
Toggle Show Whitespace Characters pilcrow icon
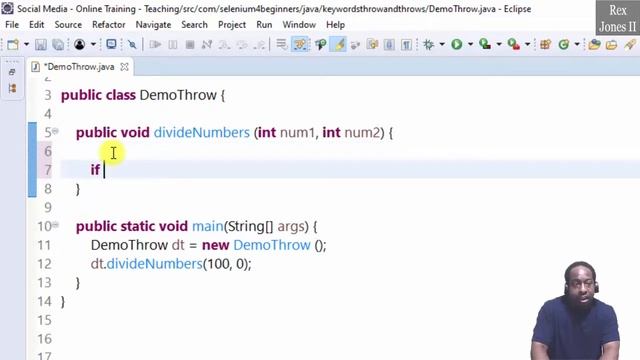point(407,44)
